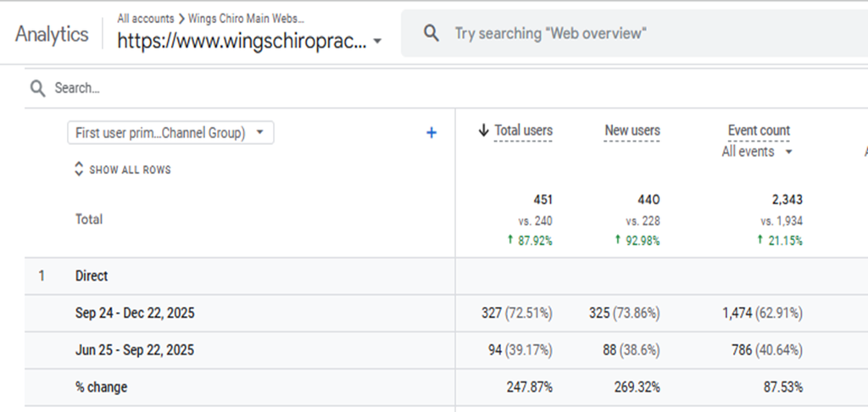This screenshot has width=868, height=412.
Task: Click the sort arrow next to Total users
Action: click(483, 131)
